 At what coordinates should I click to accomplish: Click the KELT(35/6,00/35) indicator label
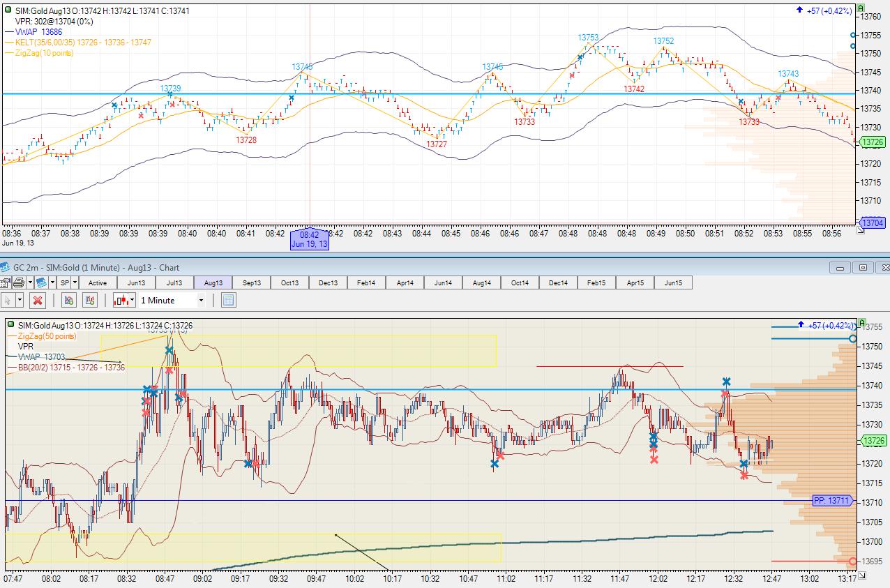point(83,42)
